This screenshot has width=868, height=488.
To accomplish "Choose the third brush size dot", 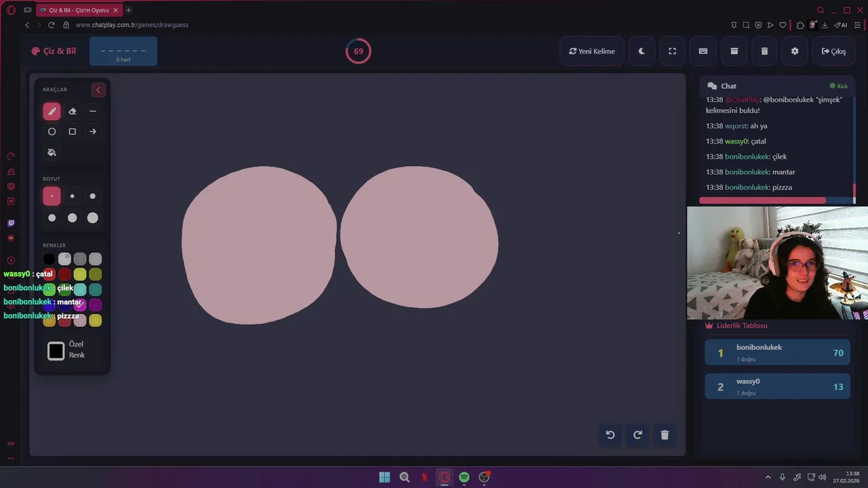I will point(93,197).
